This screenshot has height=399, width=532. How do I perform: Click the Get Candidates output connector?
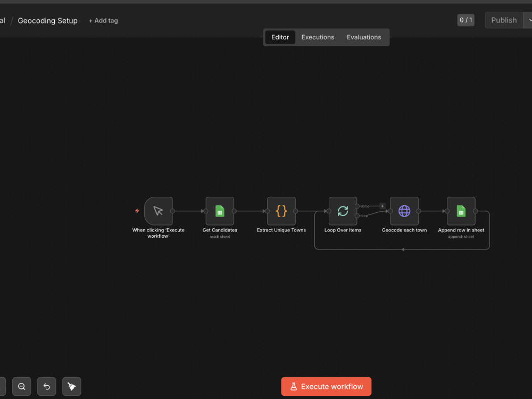point(234,211)
